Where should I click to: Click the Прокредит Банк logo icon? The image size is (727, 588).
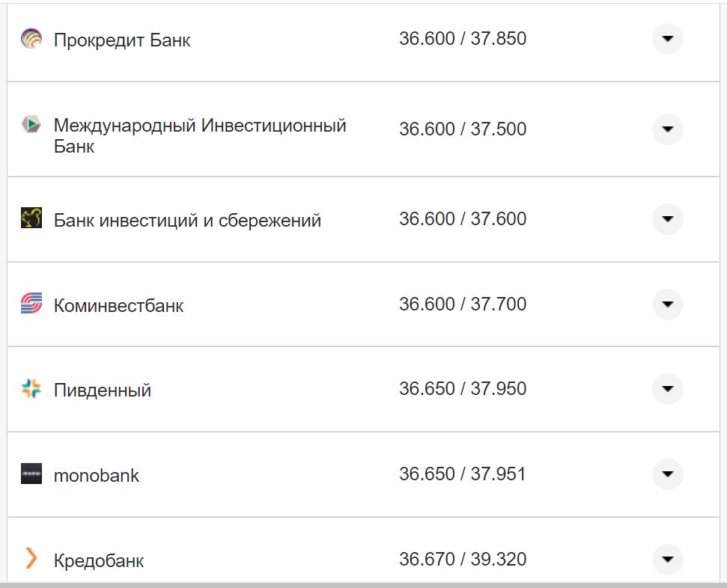30,39
